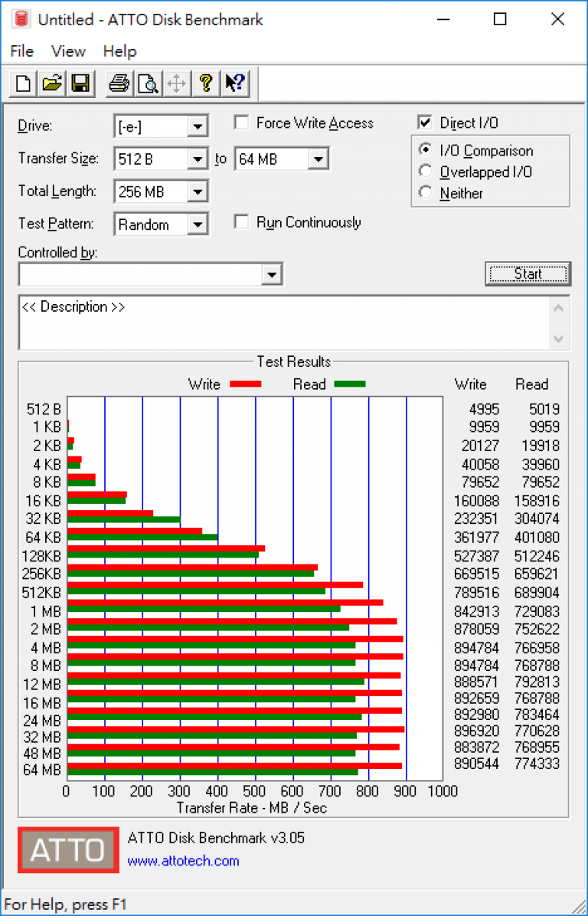Open the 64 MB transfer size dropdown
The image size is (588, 916).
pos(318,159)
